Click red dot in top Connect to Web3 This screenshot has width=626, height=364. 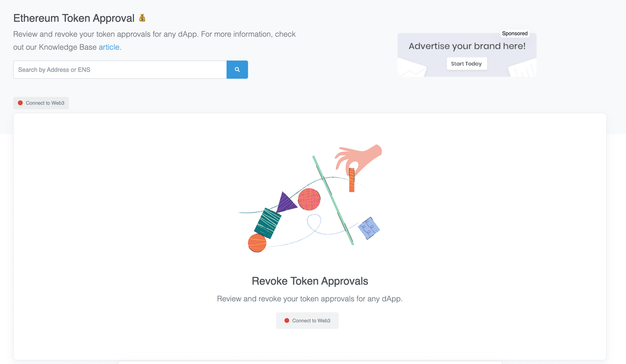click(x=20, y=103)
